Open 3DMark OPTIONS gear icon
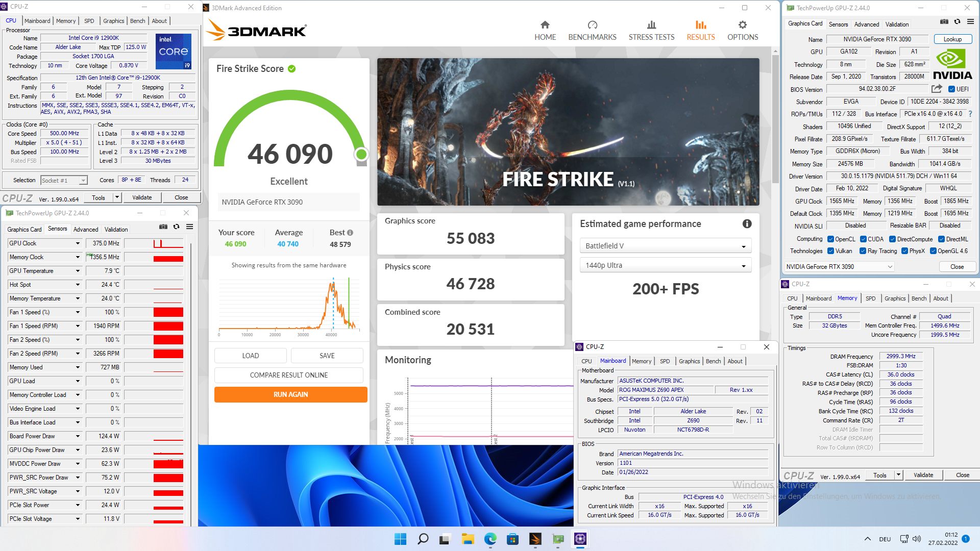980x551 pixels. coord(743,24)
